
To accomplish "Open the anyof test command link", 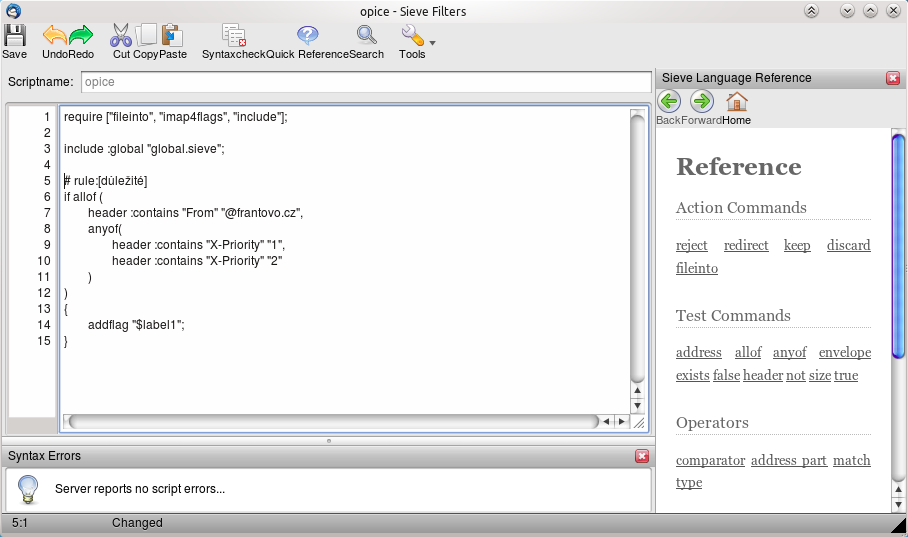I will tap(789, 352).
